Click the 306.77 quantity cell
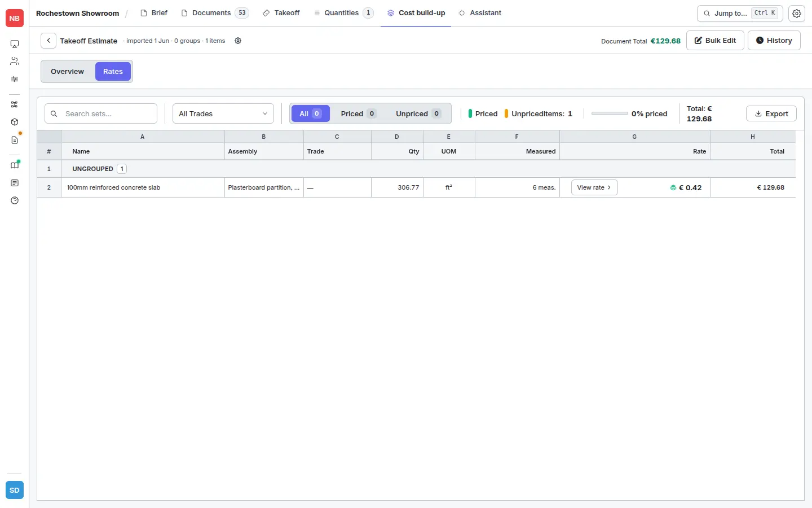This screenshot has width=812, height=508. point(397,187)
